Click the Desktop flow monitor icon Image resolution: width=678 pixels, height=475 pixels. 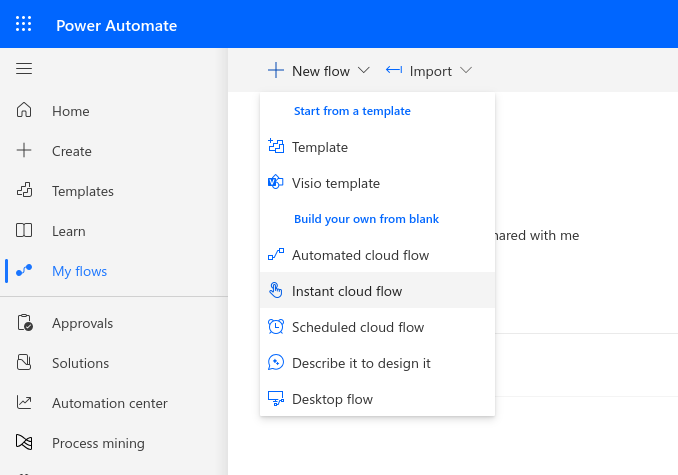pos(276,398)
